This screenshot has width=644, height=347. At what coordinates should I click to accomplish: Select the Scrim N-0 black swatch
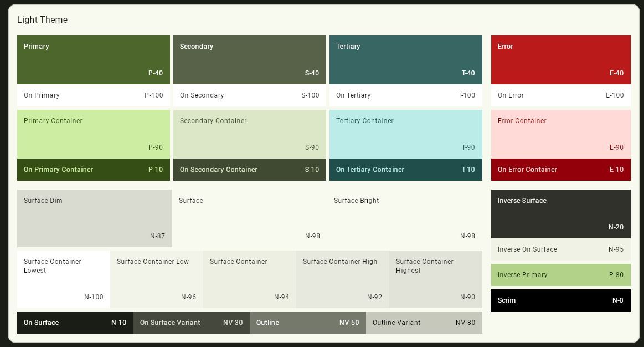click(560, 300)
